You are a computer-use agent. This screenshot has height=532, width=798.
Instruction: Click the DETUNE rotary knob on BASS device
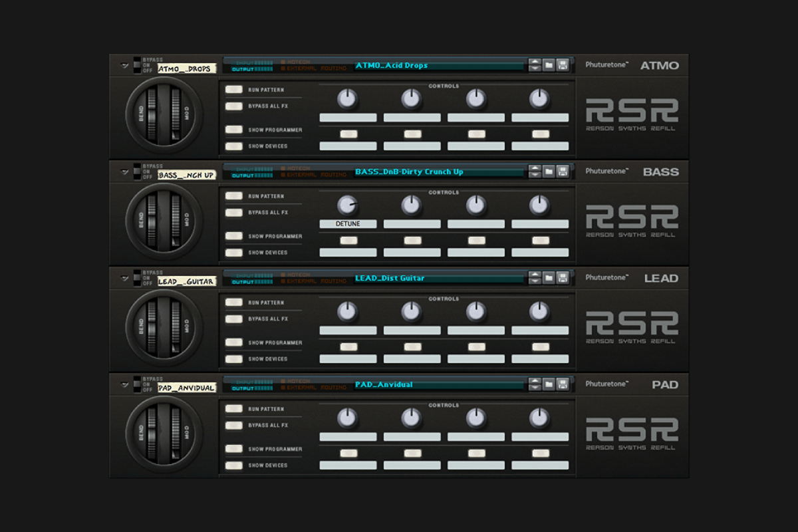tap(347, 205)
